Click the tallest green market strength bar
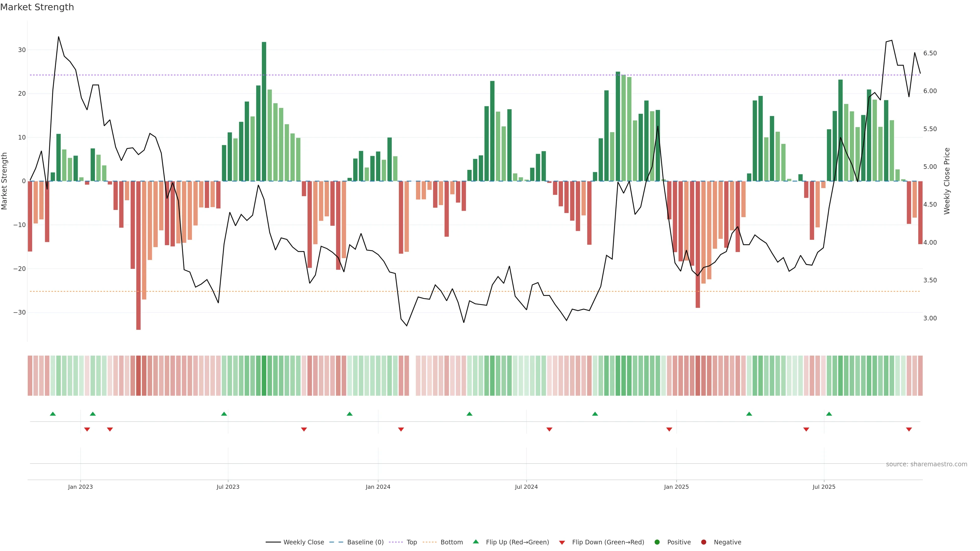This screenshot has height=551, width=980. point(264,110)
